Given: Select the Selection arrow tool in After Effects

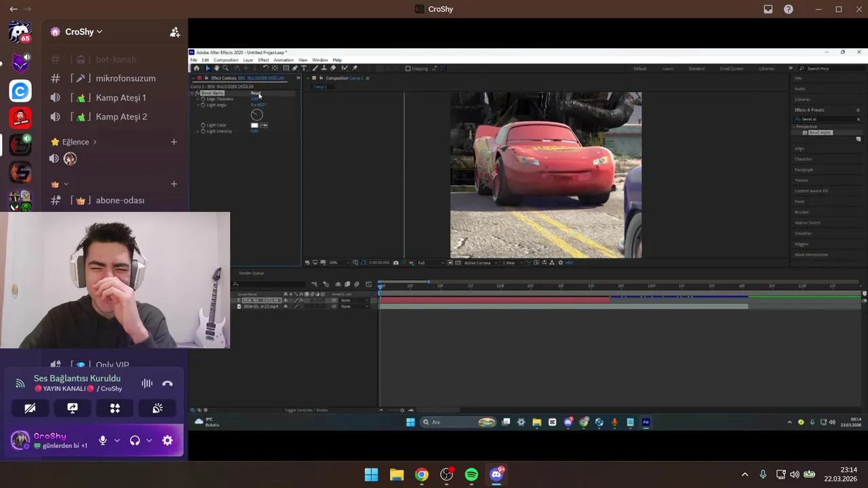Looking at the screenshot, I should (x=208, y=68).
